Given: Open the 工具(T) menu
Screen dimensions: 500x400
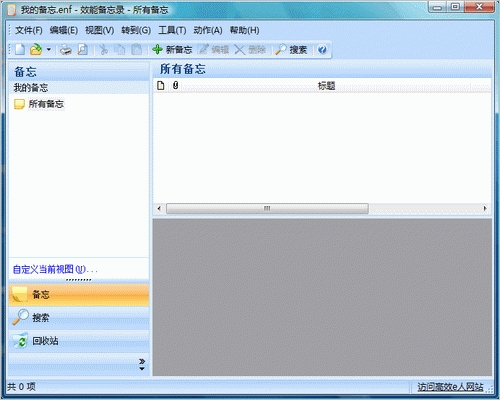Looking at the screenshot, I should pos(172,30).
